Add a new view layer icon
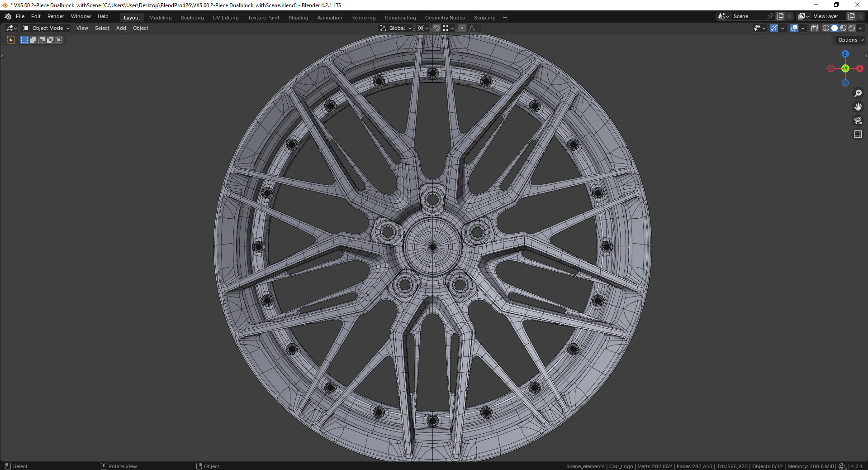The image size is (868, 470). click(x=851, y=16)
